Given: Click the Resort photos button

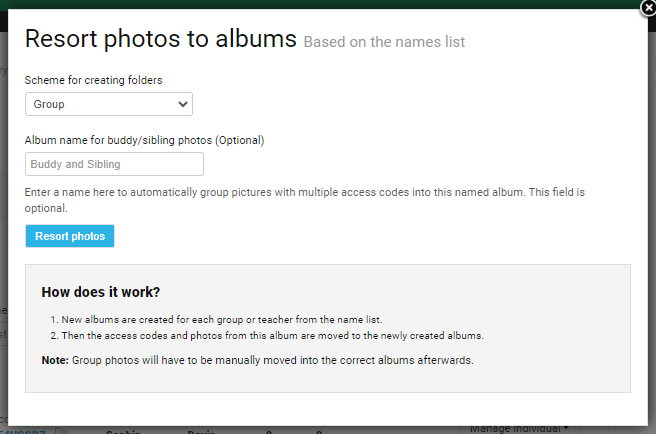Looking at the screenshot, I should (x=70, y=236).
